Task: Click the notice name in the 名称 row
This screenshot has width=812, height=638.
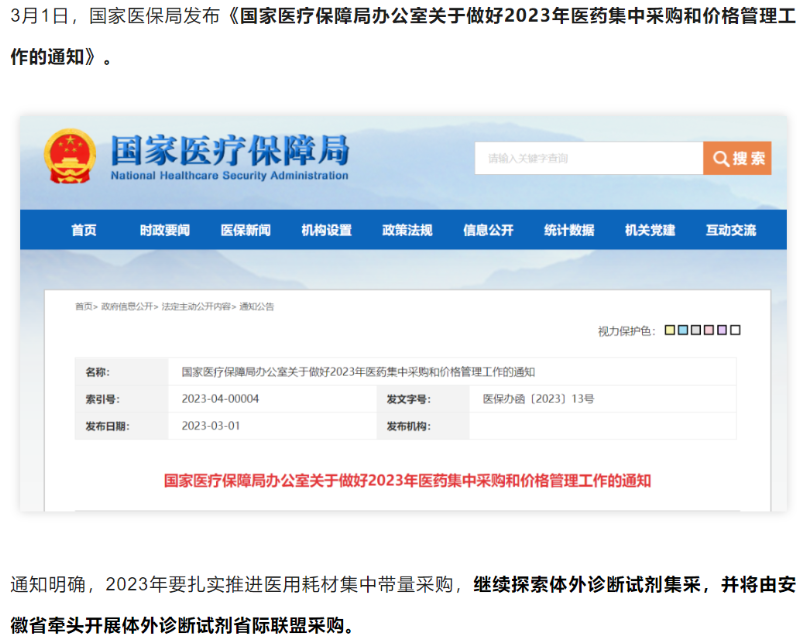Action: click(358, 372)
